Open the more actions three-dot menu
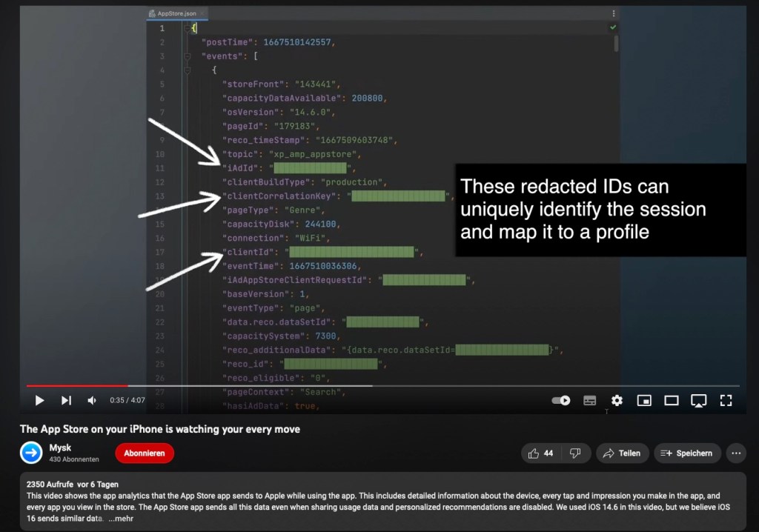 pyautogui.click(x=736, y=453)
